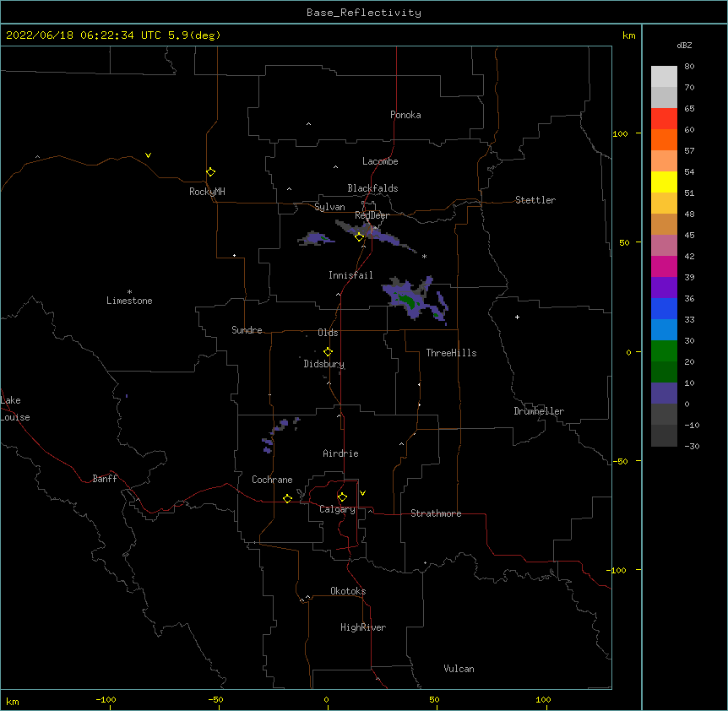Click the Calgary city label
728x711 pixels.
point(337,509)
